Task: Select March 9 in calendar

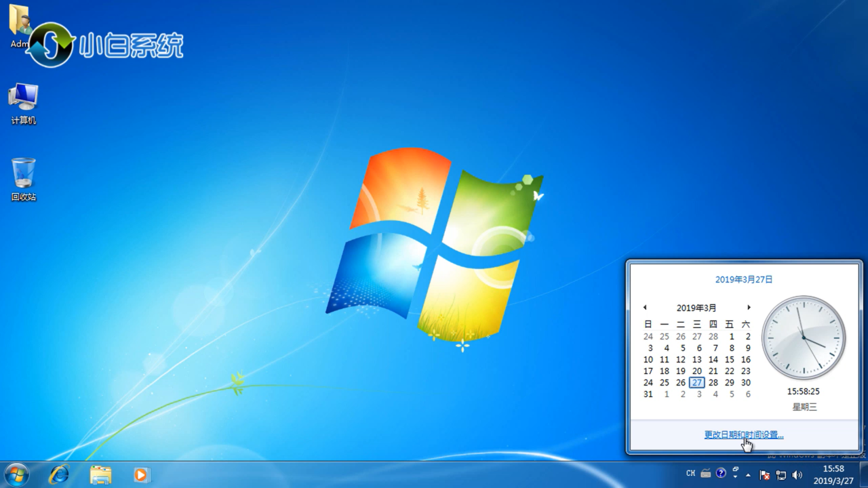Action: (x=747, y=348)
